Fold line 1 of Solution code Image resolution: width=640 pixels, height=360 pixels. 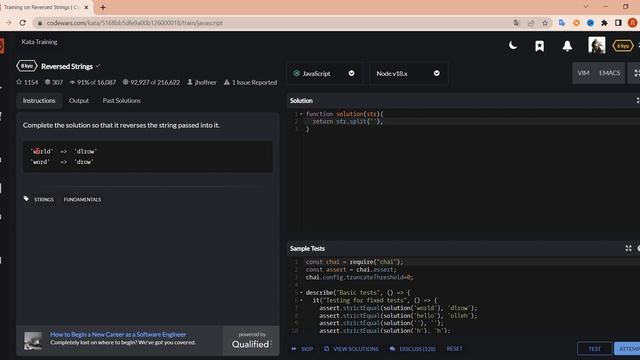301,114
